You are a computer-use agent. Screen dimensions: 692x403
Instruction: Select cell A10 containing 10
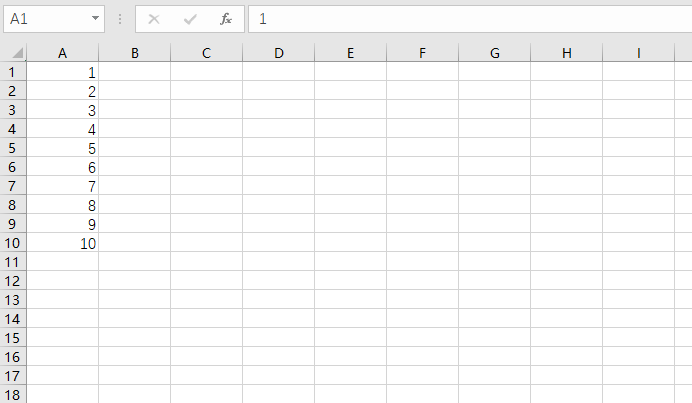(x=62, y=243)
